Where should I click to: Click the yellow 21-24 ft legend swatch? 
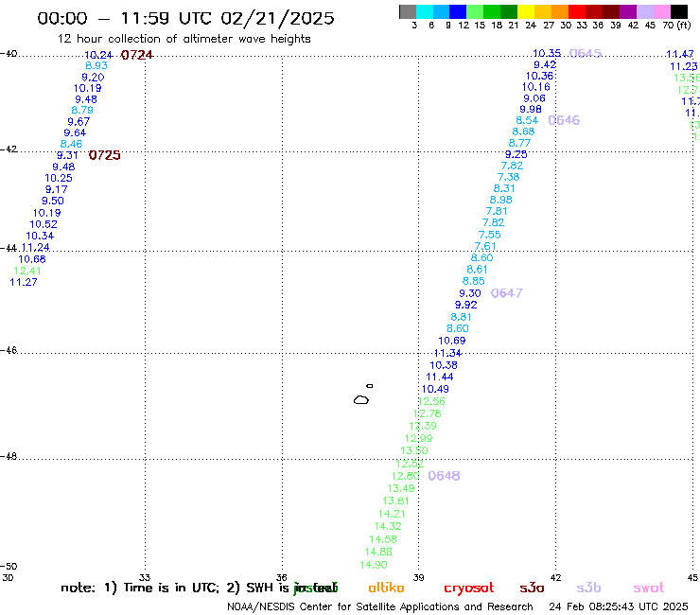[x=525, y=11]
